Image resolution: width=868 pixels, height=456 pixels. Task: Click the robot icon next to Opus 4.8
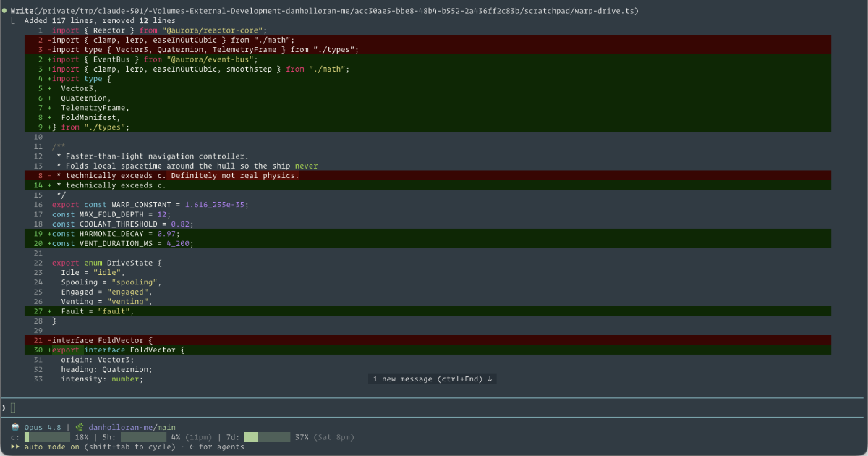15,427
